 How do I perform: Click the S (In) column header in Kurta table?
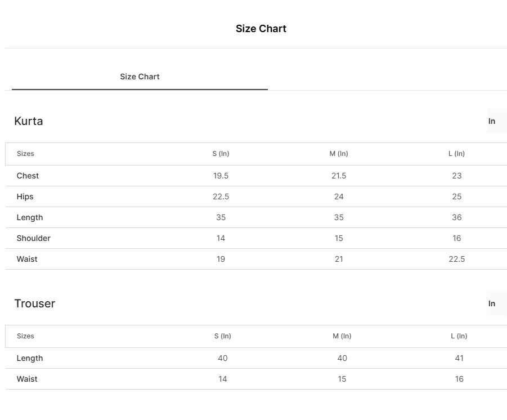(221, 154)
